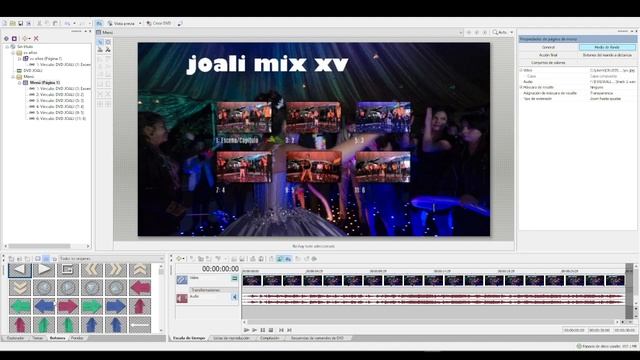This screenshot has width=640, height=360.
Task: Select the blue left arrow button thumbnail
Action: coord(44,306)
